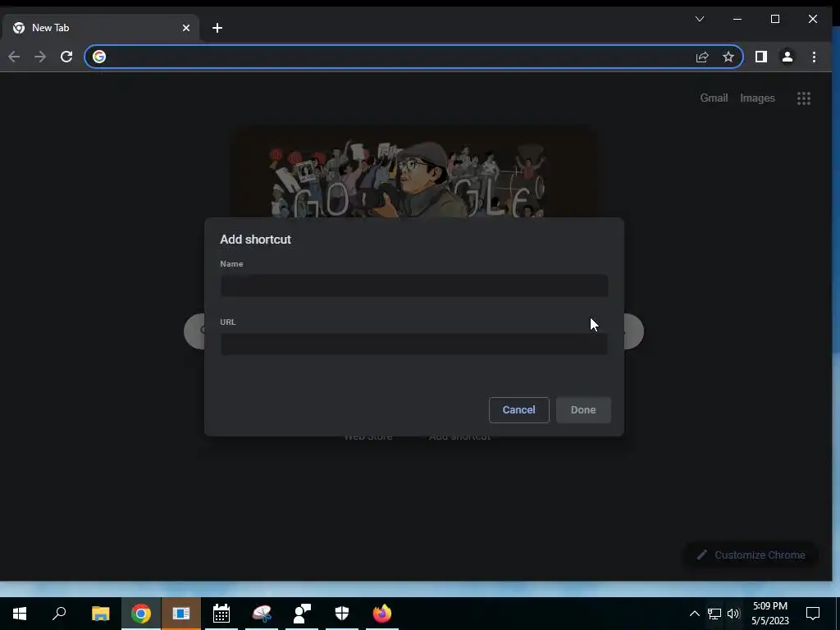The image size is (840, 630).
Task: Go back with the back arrow
Action: (14, 57)
